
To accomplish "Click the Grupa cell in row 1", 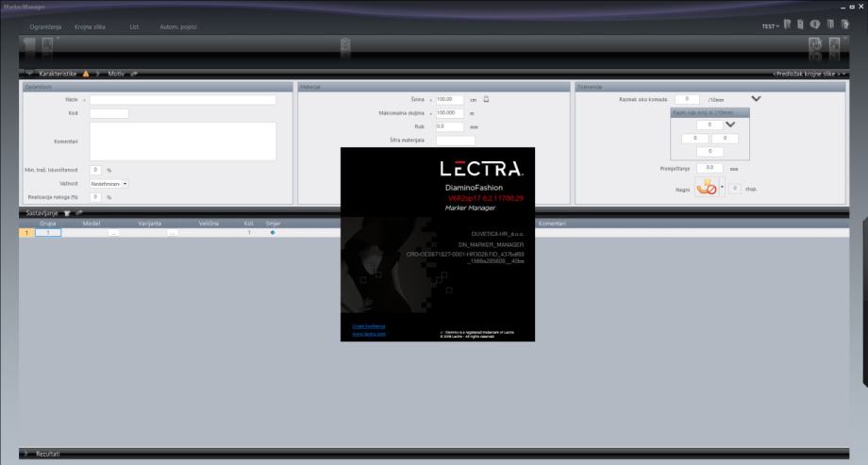I will pyautogui.click(x=48, y=232).
